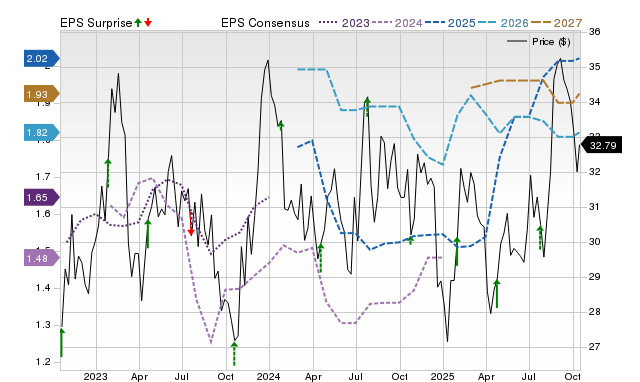
Task: Click the green surprise arrow near Apr 2025
Action: coord(497,294)
